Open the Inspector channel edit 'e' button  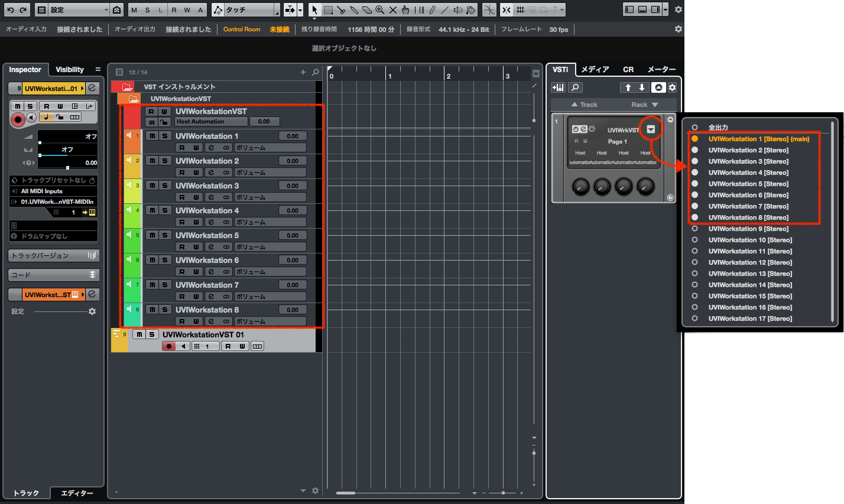click(x=92, y=89)
